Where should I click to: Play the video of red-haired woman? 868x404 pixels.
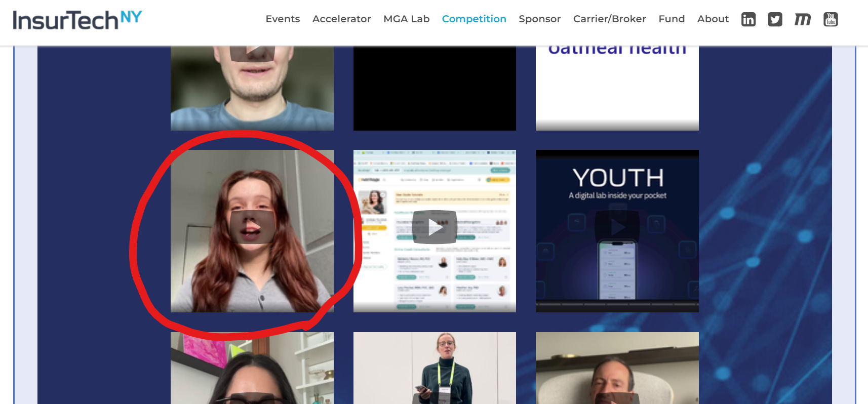252,227
